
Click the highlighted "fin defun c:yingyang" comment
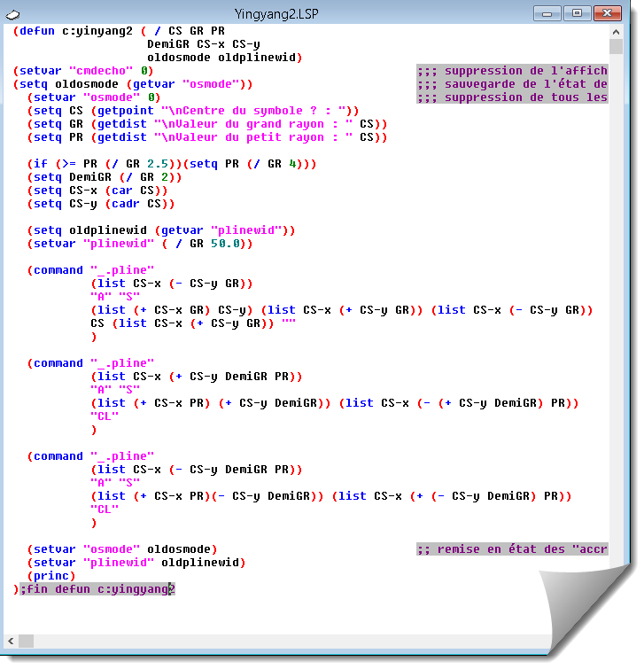point(96,589)
